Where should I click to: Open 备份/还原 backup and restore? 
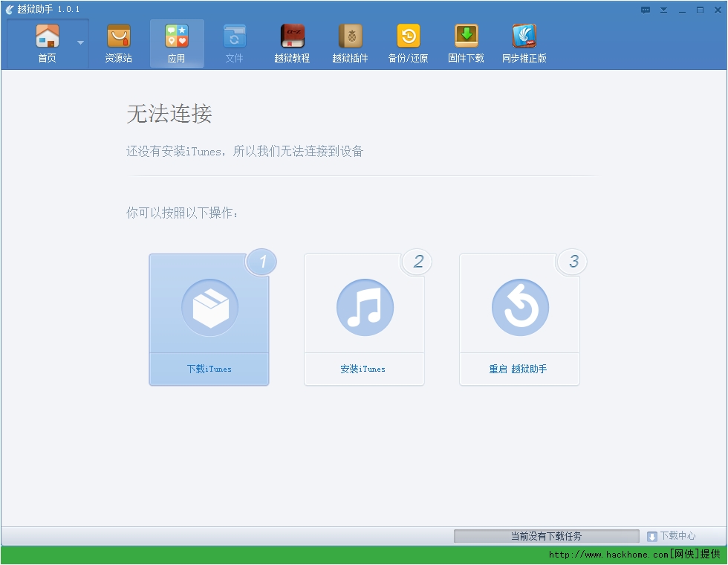[408, 44]
